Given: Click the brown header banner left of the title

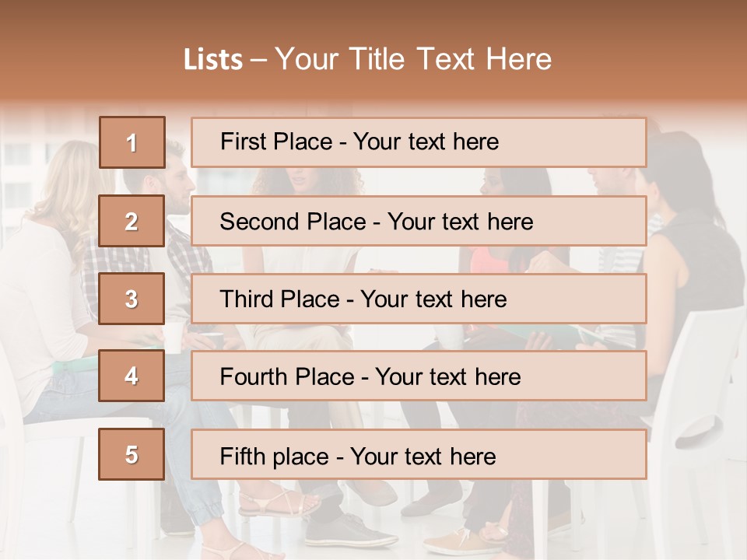Looking at the screenshot, I should coord(86,58).
